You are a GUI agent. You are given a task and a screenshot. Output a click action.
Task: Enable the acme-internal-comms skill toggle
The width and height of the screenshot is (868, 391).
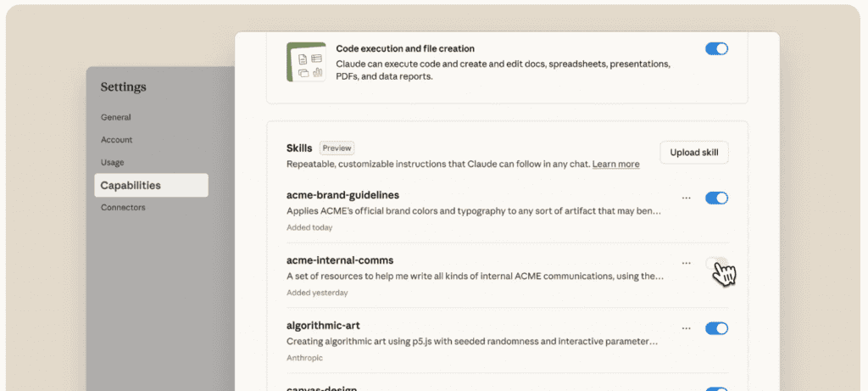click(x=716, y=264)
